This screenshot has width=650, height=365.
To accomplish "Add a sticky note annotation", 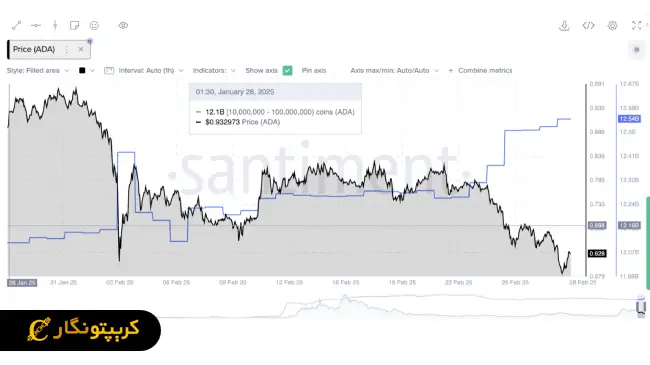I will [75, 26].
